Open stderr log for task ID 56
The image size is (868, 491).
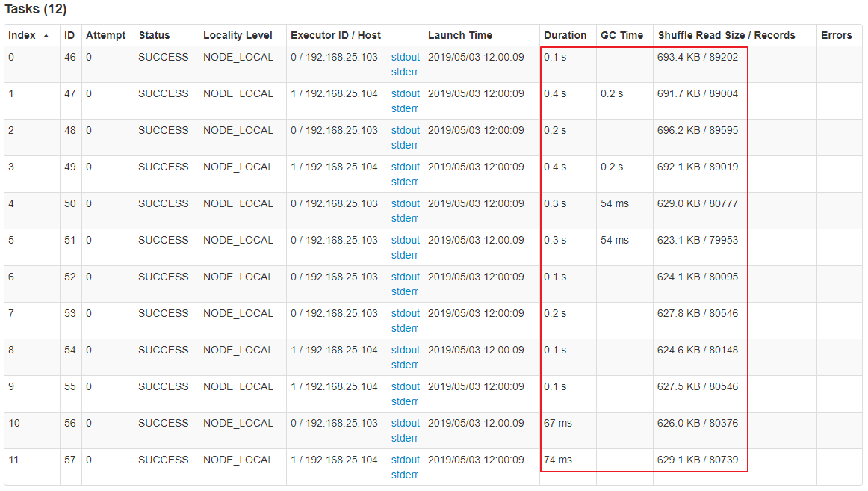click(405, 438)
